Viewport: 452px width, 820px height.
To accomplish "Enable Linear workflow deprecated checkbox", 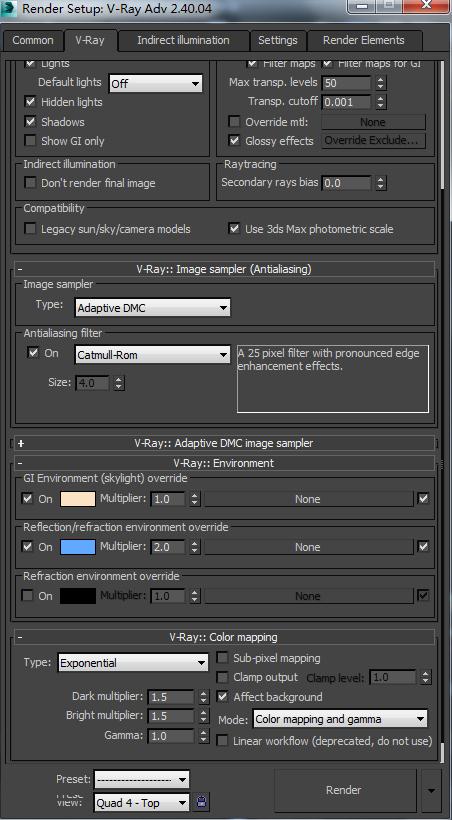I will pos(223,741).
